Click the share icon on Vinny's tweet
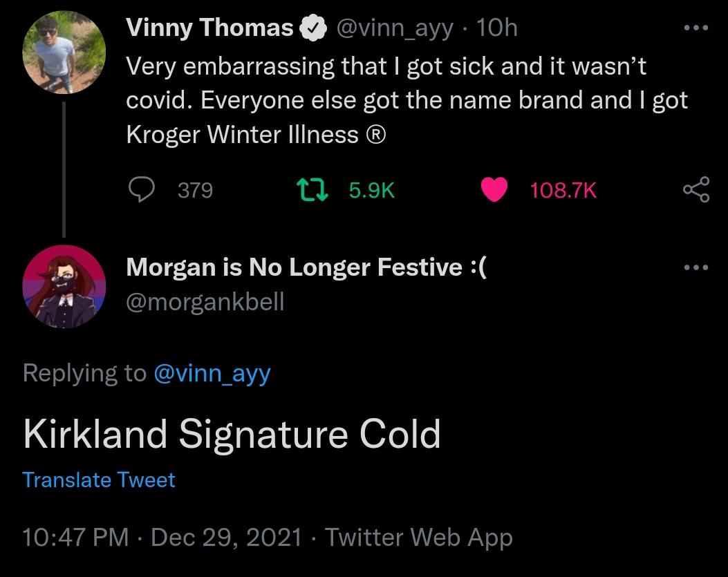 tap(696, 189)
